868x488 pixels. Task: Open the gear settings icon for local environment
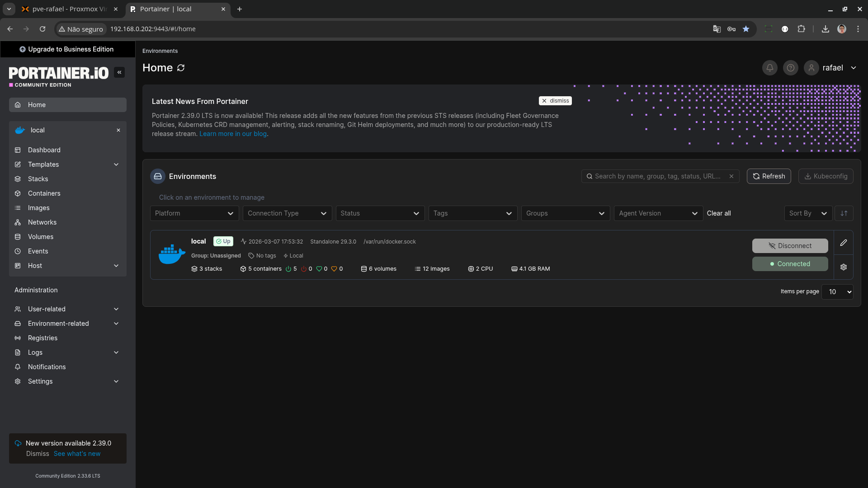(844, 267)
